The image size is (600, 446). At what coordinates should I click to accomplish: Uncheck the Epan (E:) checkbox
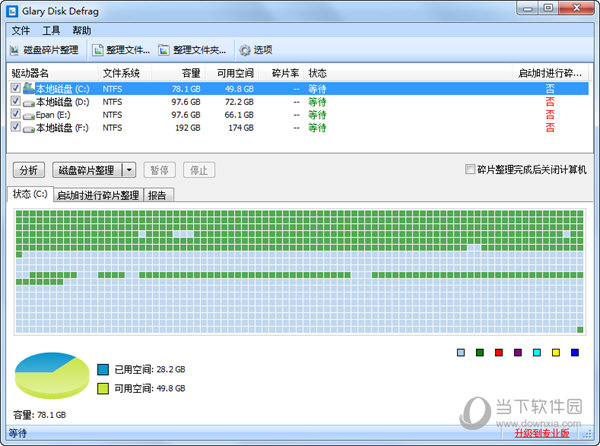[x=15, y=114]
